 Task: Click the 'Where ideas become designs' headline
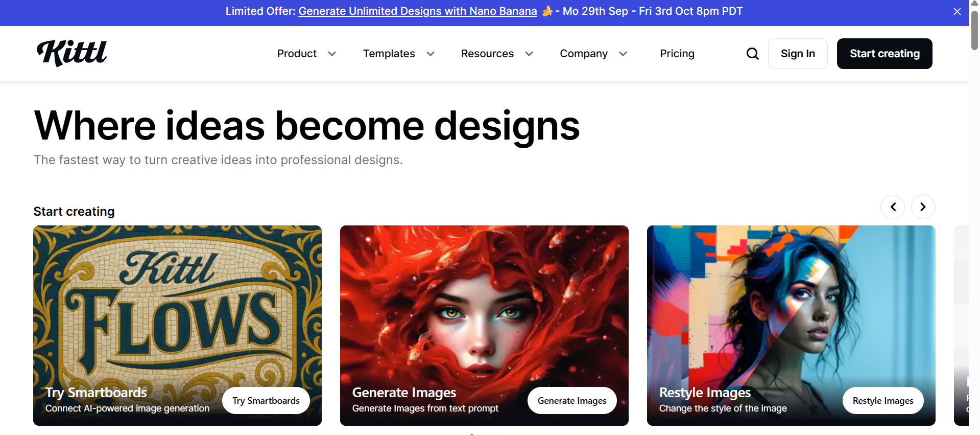tap(307, 126)
